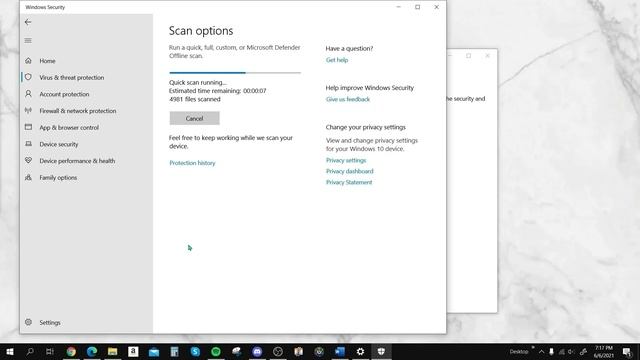
Task: Open Microsoft Word from taskbar
Action: [x=340, y=351]
